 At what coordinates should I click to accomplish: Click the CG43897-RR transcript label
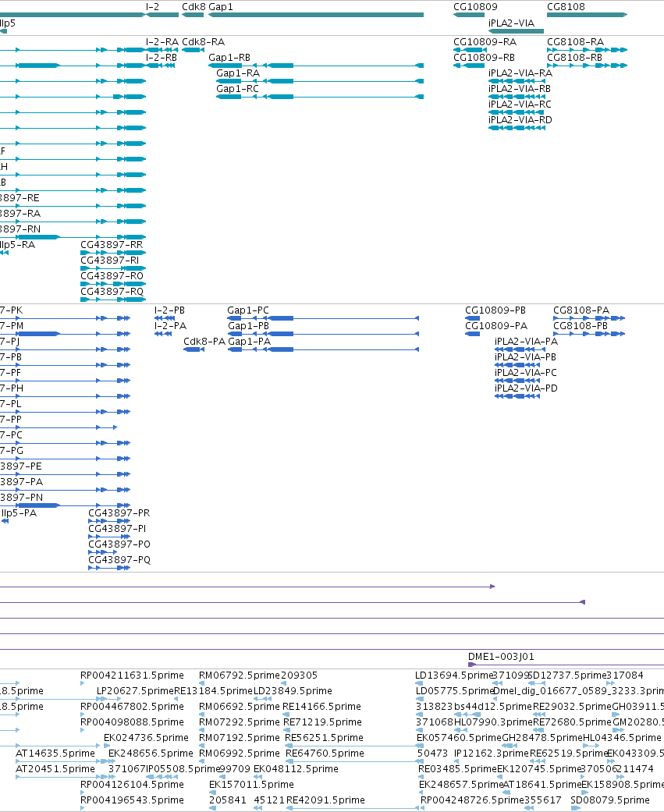[112, 244]
